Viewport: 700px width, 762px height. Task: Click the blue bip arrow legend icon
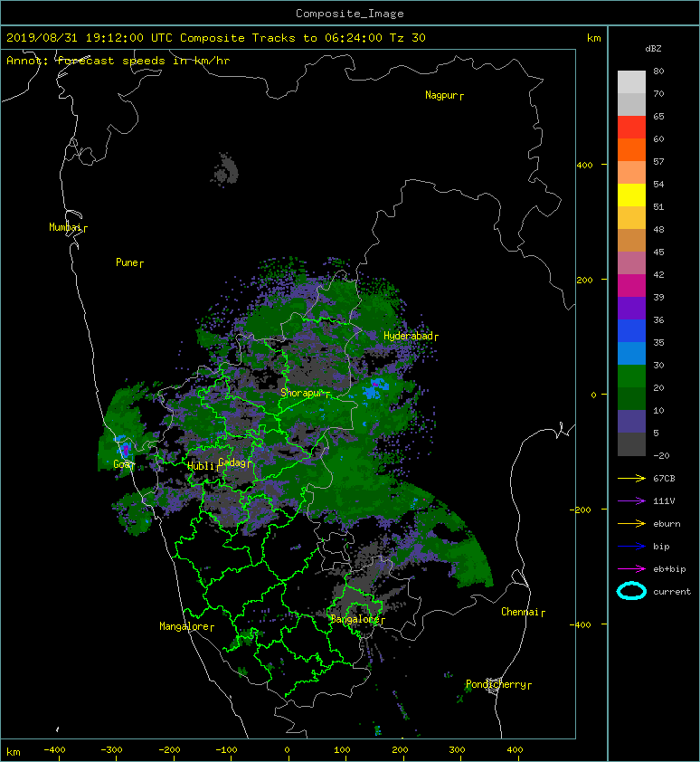pyautogui.click(x=631, y=547)
